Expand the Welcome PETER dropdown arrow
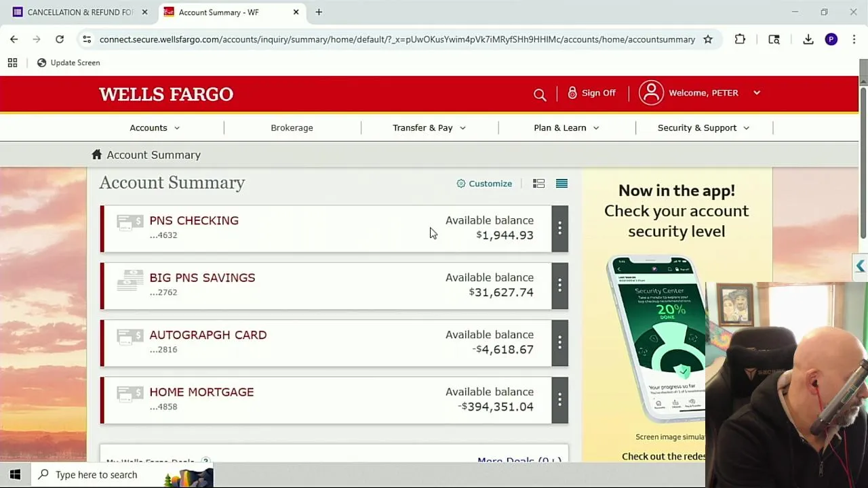868x488 pixels. point(757,93)
